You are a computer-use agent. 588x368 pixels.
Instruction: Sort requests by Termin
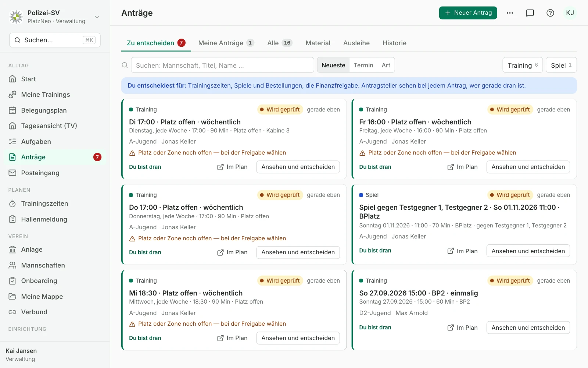click(363, 65)
